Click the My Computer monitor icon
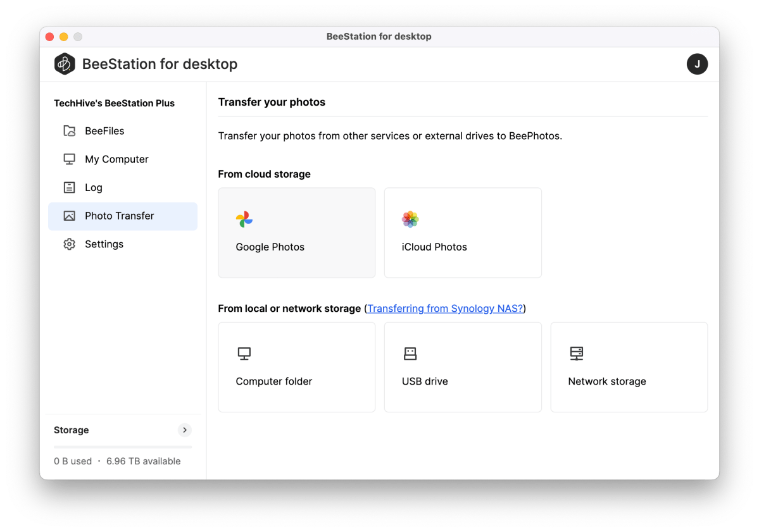 [x=69, y=159]
